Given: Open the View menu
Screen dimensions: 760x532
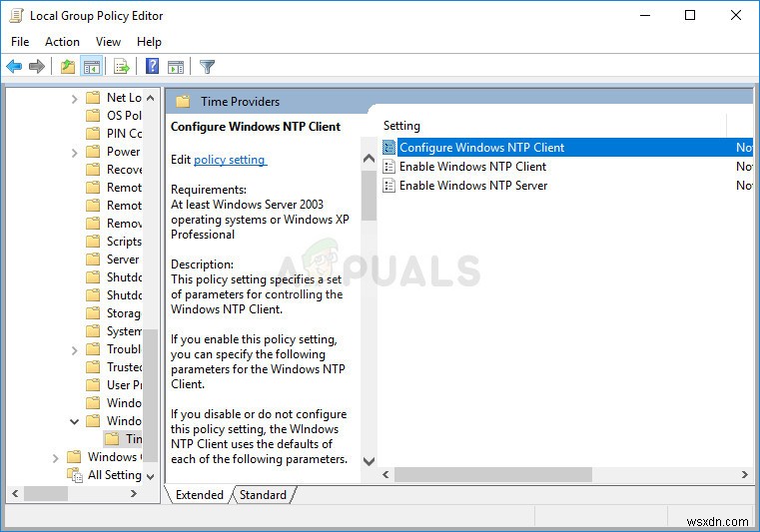Looking at the screenshot, I should tap(108, 42).
